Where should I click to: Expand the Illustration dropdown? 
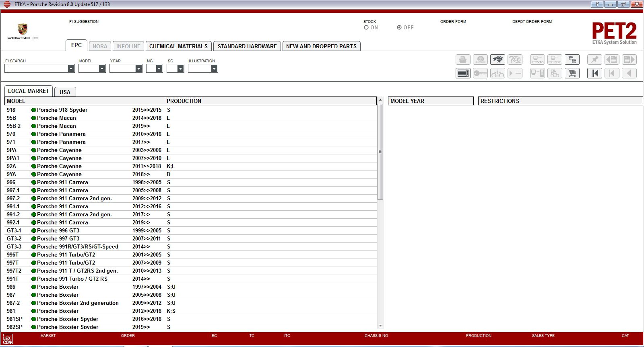(214, 68)
